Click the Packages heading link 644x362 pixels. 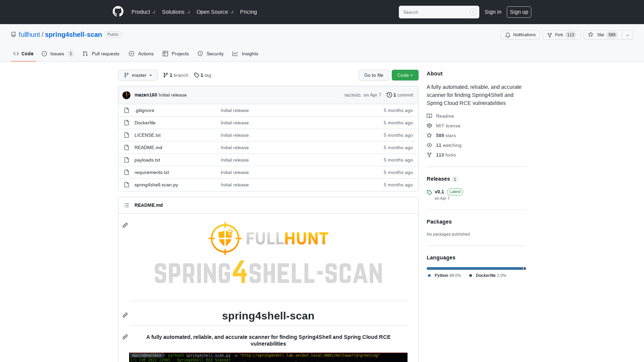[439, 222]
